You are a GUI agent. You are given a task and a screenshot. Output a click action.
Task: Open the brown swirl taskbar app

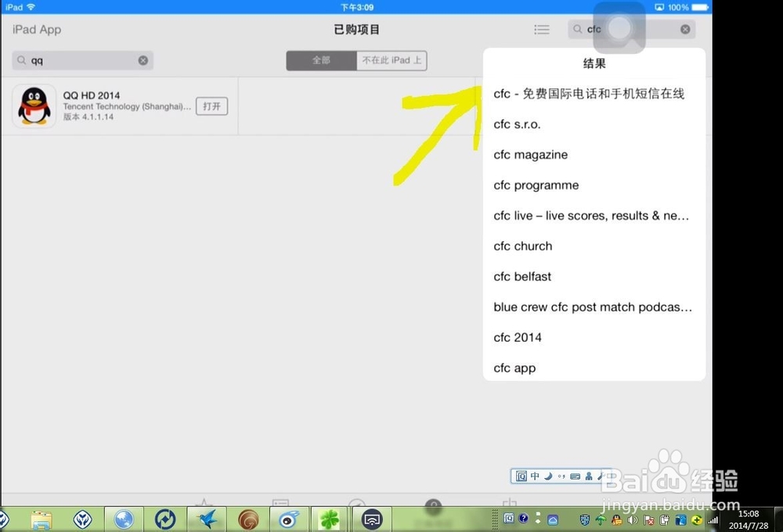[248, 520]
